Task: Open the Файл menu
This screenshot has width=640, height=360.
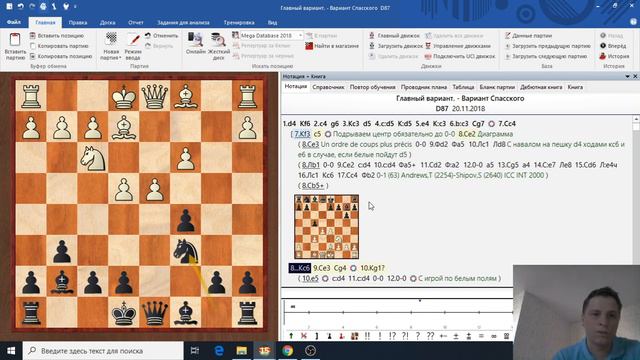Action: [13, 22]
